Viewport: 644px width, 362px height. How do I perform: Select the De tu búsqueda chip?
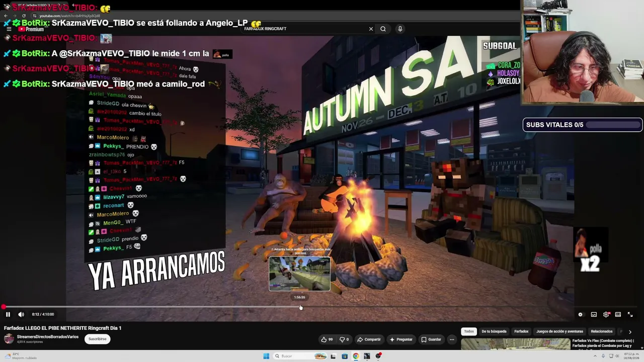[494, 331]
